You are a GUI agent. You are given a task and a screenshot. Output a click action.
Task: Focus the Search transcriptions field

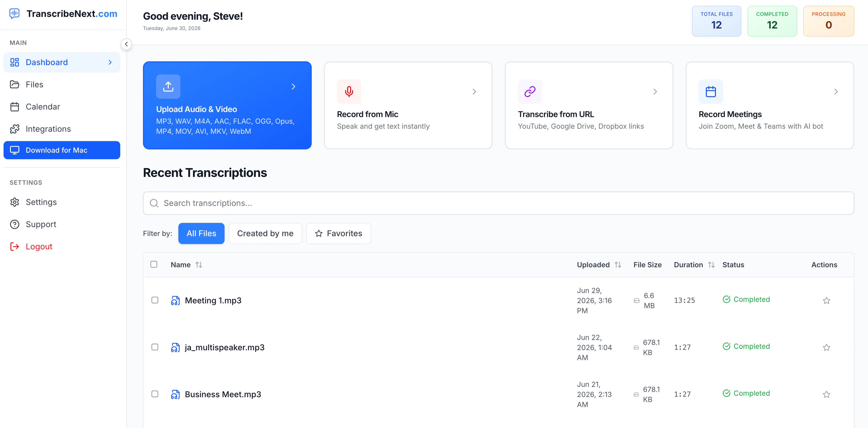point(498,203)
